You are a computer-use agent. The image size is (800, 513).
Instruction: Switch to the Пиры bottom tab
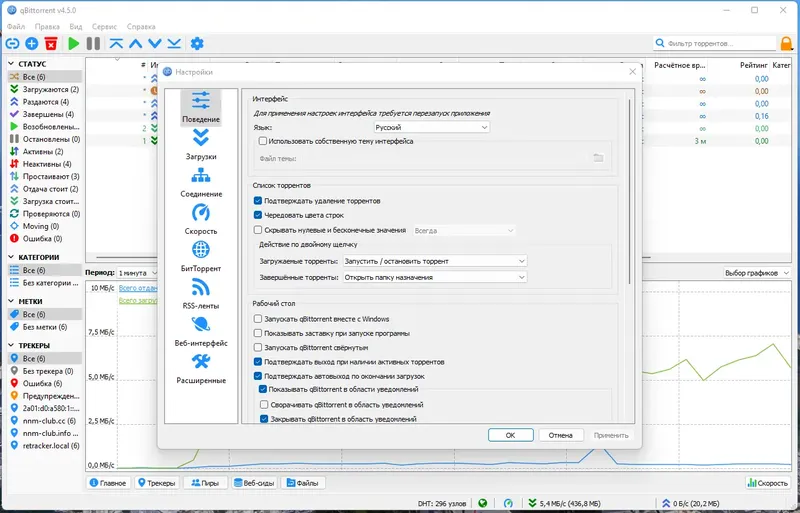(x=205, y=483)
